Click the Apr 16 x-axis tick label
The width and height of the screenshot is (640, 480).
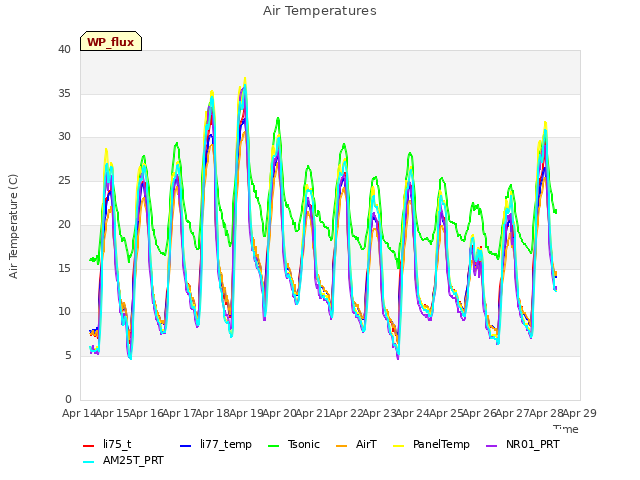tap(146, 413)
